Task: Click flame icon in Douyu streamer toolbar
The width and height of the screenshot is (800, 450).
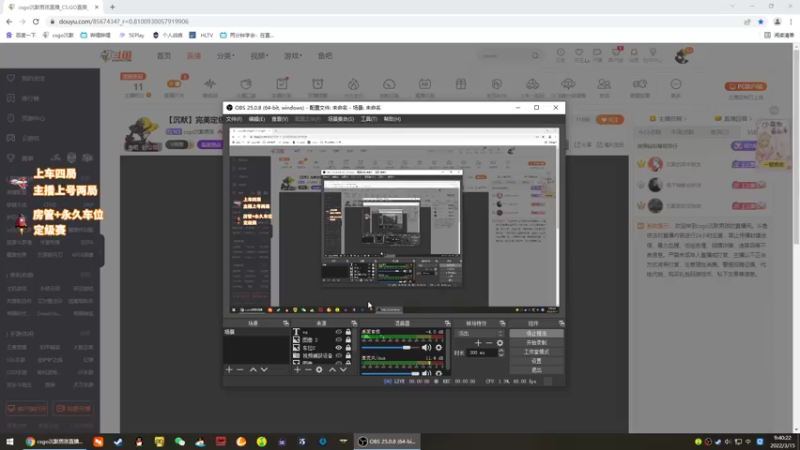Action: [353, 84]
